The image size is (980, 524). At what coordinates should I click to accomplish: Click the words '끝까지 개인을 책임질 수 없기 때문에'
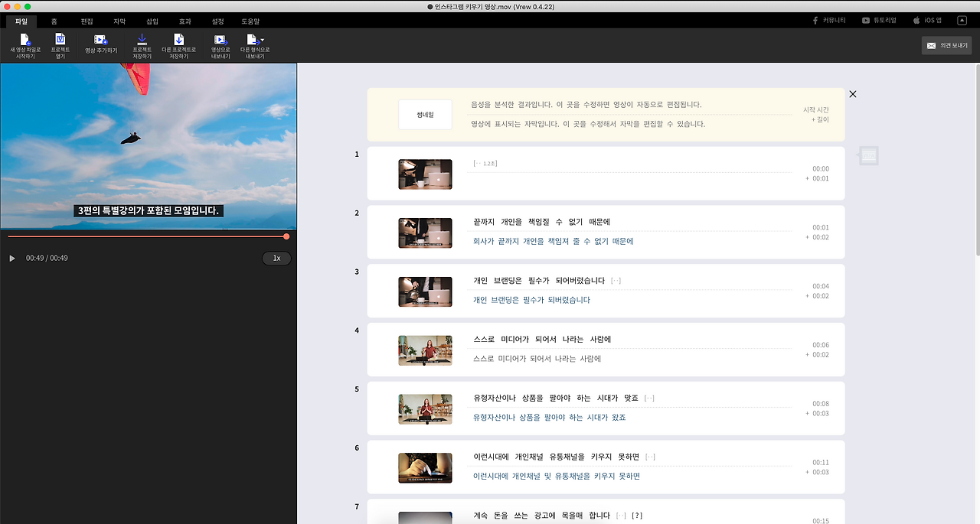[542, 222]
